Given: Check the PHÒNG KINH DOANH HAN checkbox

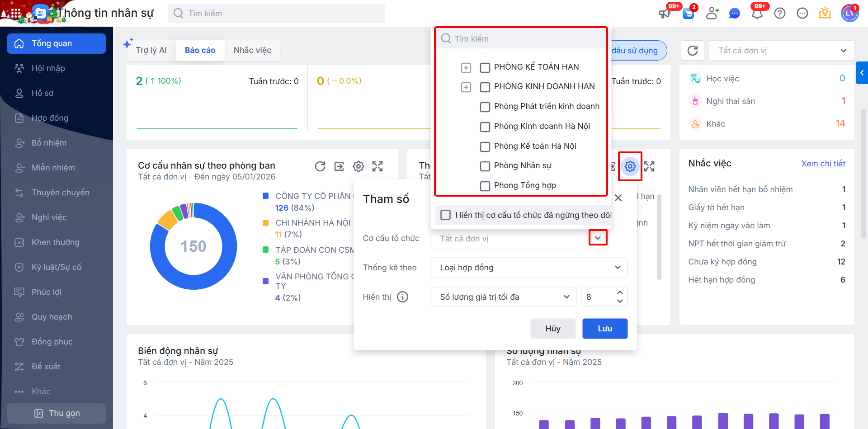Looking at the screenshot, I should point(485,87).
